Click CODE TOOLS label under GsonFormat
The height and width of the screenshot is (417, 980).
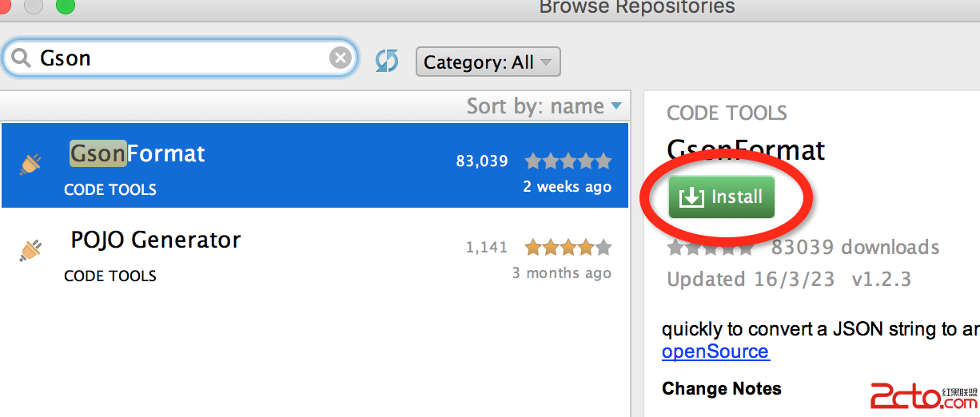[x=110, y=190]
